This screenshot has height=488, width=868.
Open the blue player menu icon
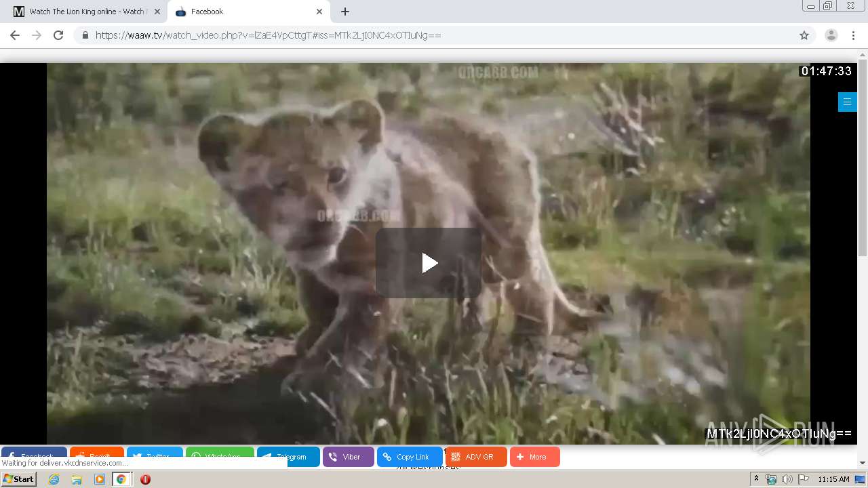[x=847, y=102]
